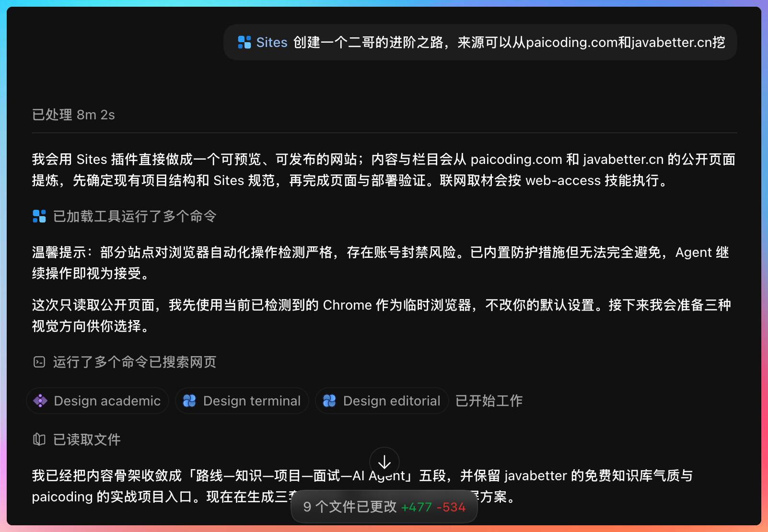Jump to the bottom with the down-arrow button

[x=384, y=462]
